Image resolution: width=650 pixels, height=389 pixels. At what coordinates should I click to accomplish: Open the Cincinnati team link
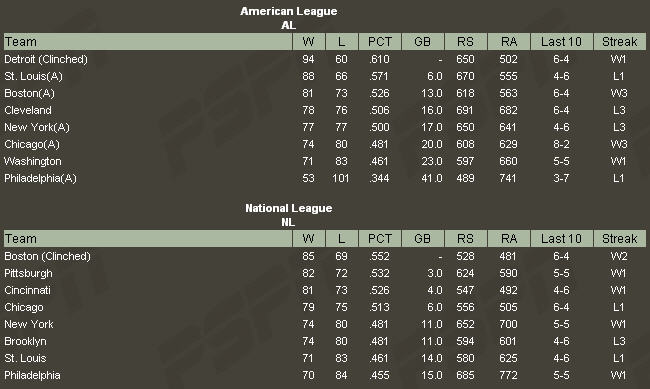tap(27, 290)
